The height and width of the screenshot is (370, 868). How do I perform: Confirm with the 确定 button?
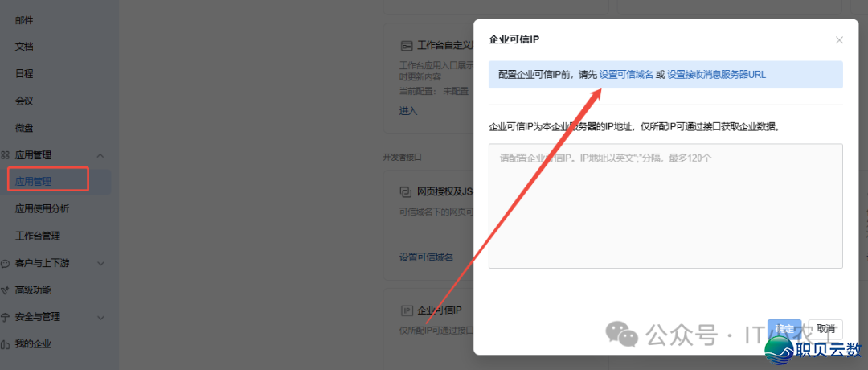click(784, 328)
